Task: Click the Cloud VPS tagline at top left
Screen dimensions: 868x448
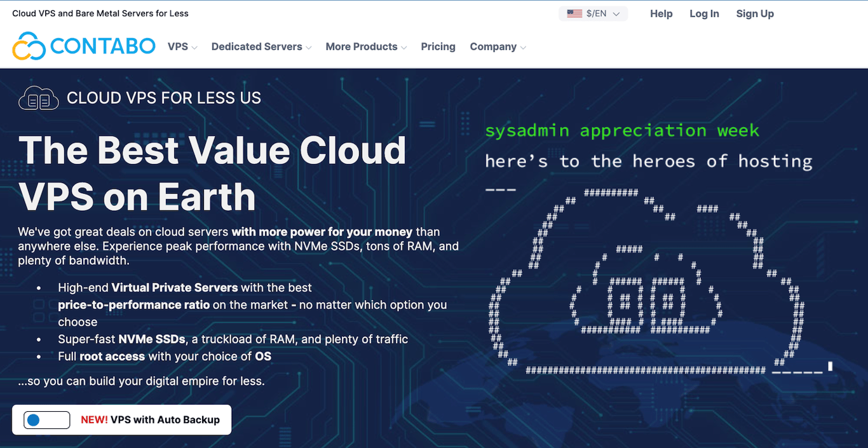Action: (x=100, y=12)
